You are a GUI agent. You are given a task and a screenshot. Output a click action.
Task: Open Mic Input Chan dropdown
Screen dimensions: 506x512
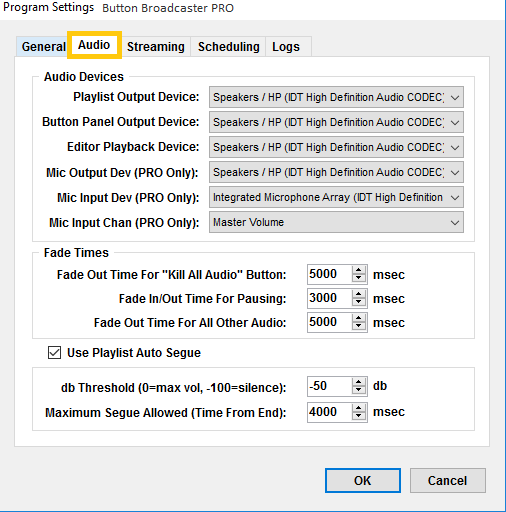(x=336, y=222)
